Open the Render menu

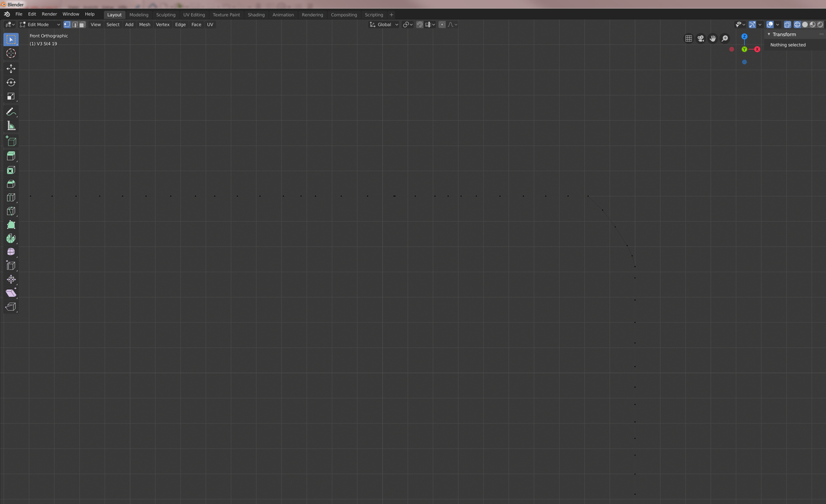coord(49,14)
